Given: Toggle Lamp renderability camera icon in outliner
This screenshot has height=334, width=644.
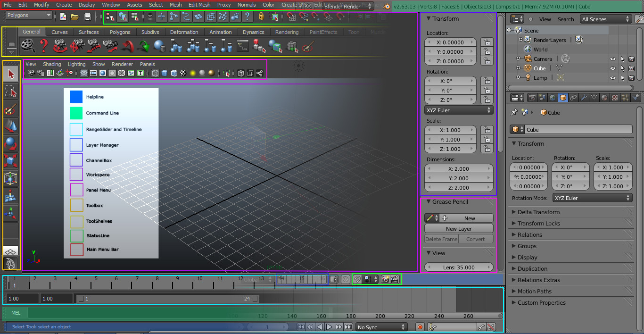Looking at the screenshot, I should point(632,78).
